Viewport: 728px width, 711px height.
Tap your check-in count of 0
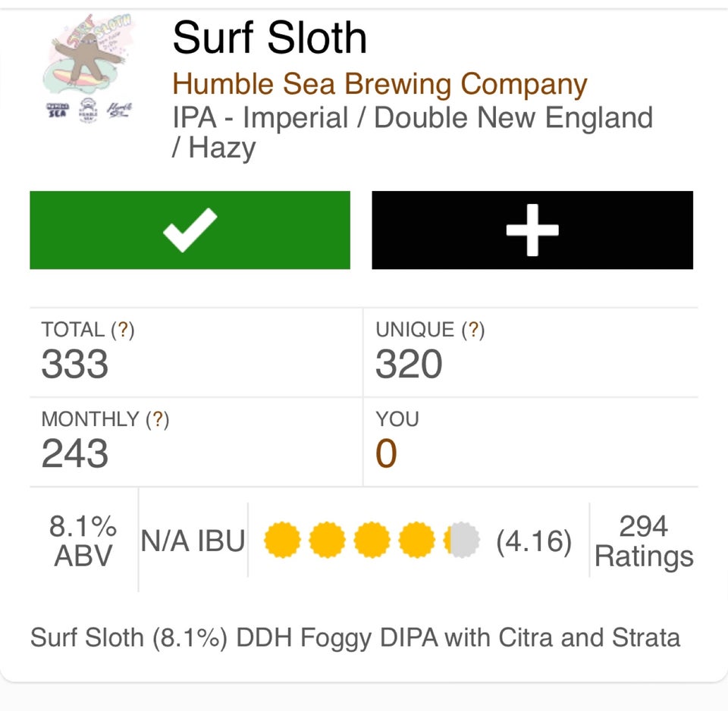[x=386, y=454]
